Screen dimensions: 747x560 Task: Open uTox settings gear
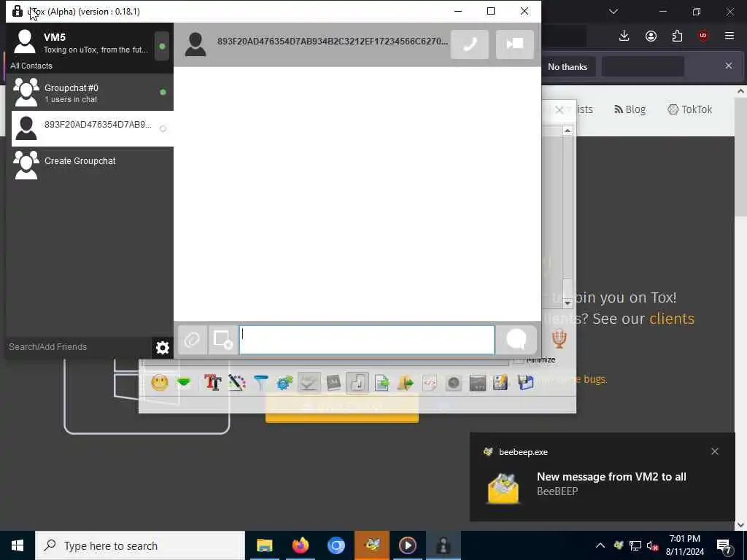click(163, 348)
